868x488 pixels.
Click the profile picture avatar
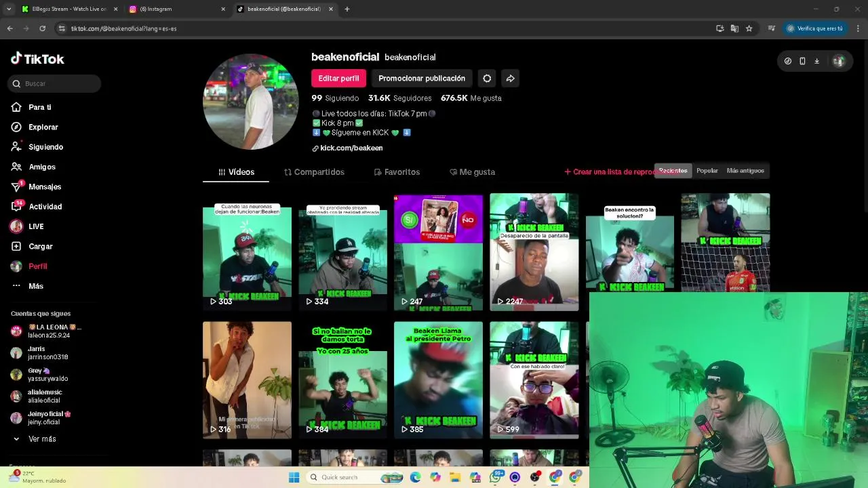tap(251, 102)
